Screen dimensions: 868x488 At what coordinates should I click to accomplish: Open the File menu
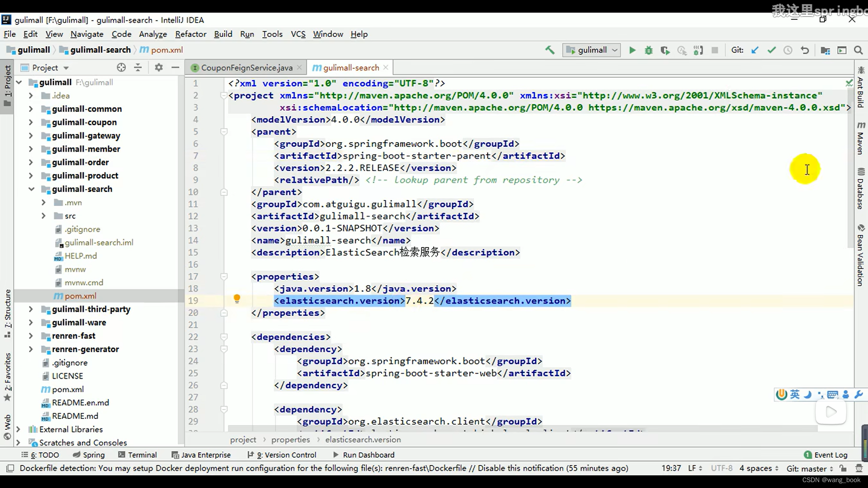coord(9,34)
